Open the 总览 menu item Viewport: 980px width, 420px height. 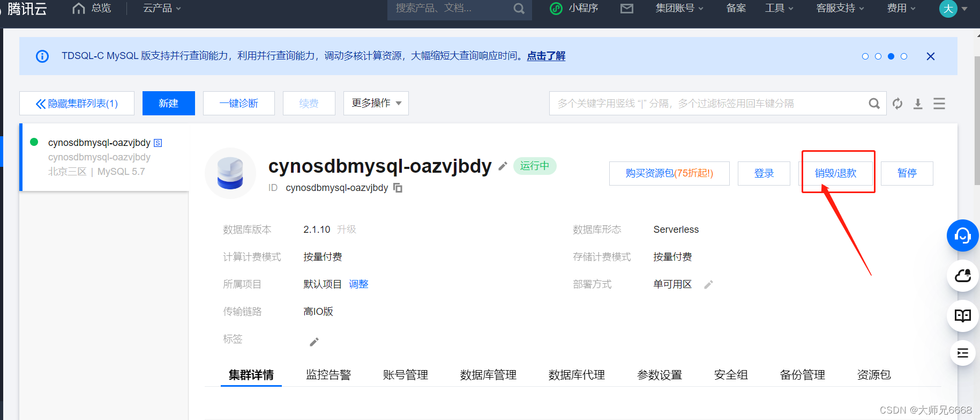click(x=101, y=8)
